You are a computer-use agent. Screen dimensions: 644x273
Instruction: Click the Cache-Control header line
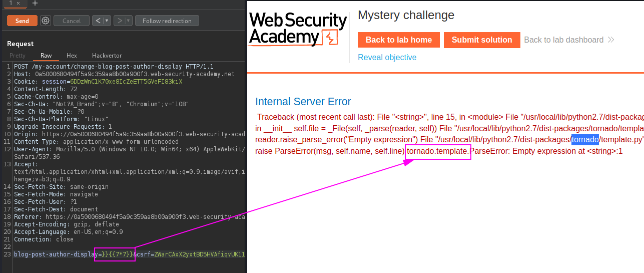pos(56,96)
